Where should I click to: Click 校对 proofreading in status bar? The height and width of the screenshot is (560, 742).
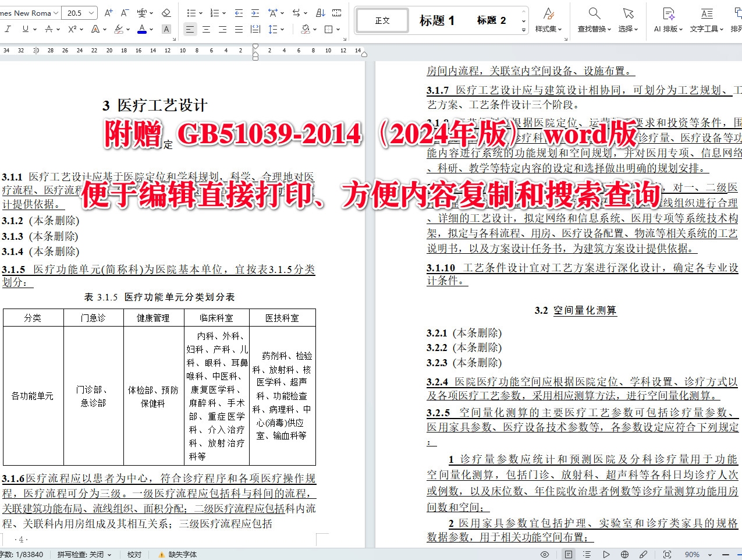[134, 555]
